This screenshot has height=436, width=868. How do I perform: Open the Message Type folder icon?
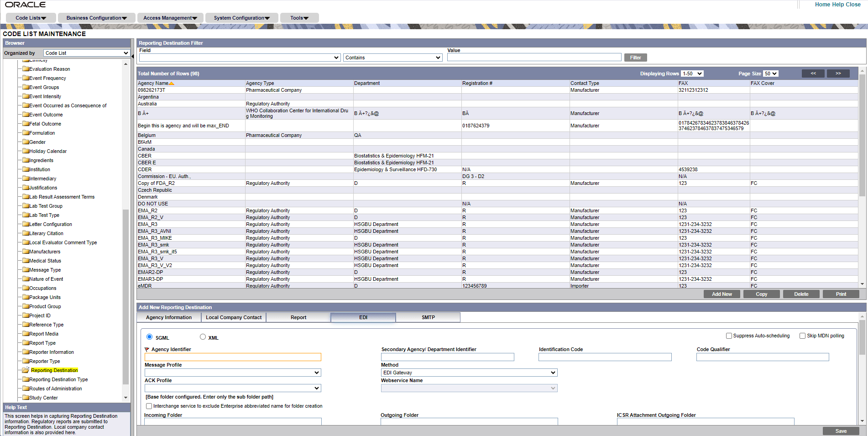[x=26, y=270]
